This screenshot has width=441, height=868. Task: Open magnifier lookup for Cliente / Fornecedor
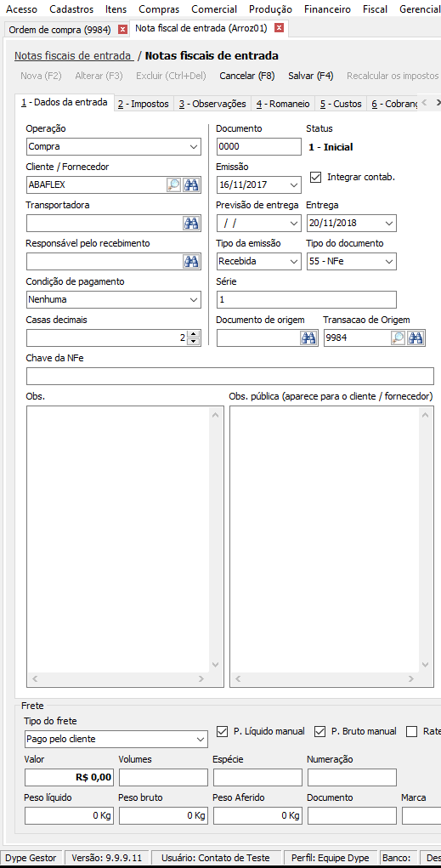(173, 184)
